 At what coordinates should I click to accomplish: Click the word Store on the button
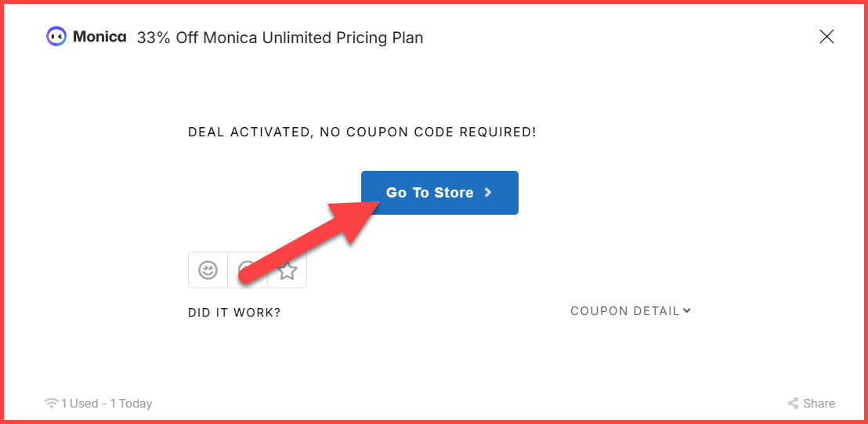coord(454,193)
